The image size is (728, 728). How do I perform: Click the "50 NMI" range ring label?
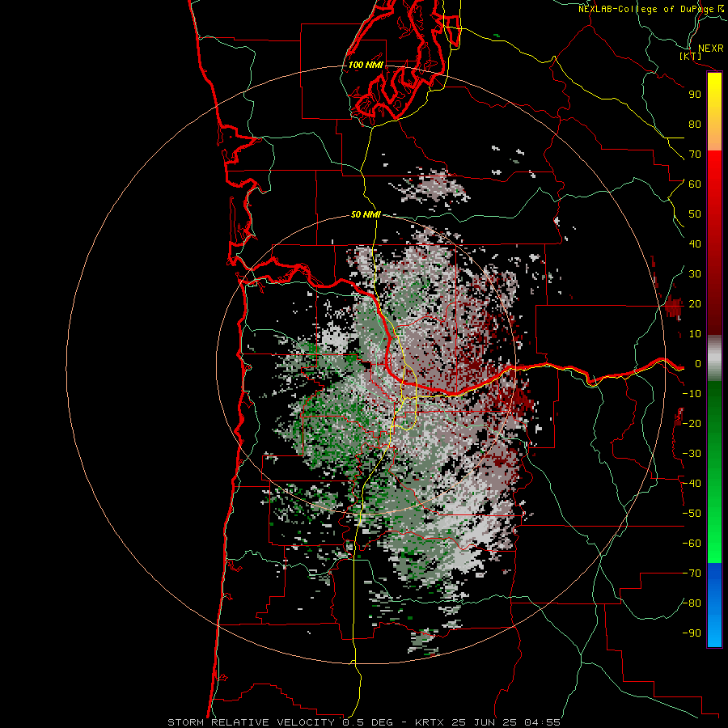(366, 214)
